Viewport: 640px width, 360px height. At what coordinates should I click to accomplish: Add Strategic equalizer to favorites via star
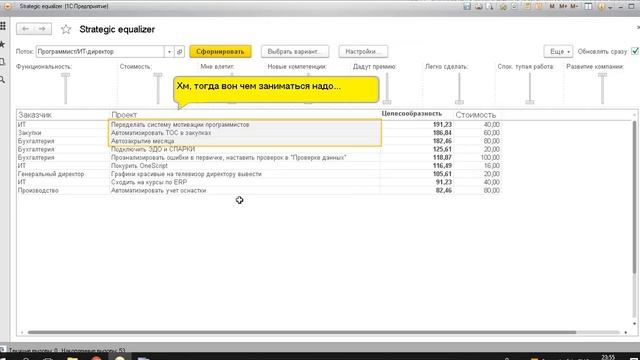click(66, 29)
